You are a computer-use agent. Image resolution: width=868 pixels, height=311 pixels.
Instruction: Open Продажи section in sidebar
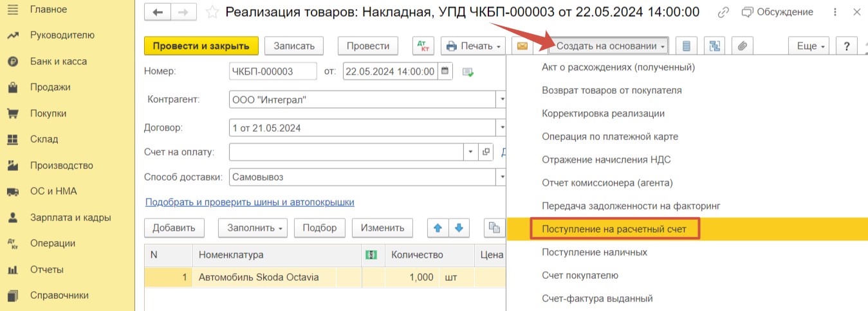(50, 87)
